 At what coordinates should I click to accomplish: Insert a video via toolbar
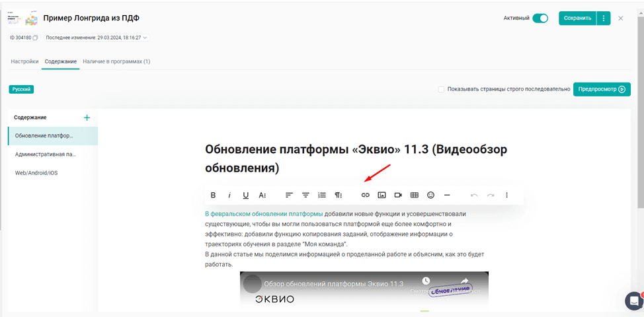click(x=398, y=195)
